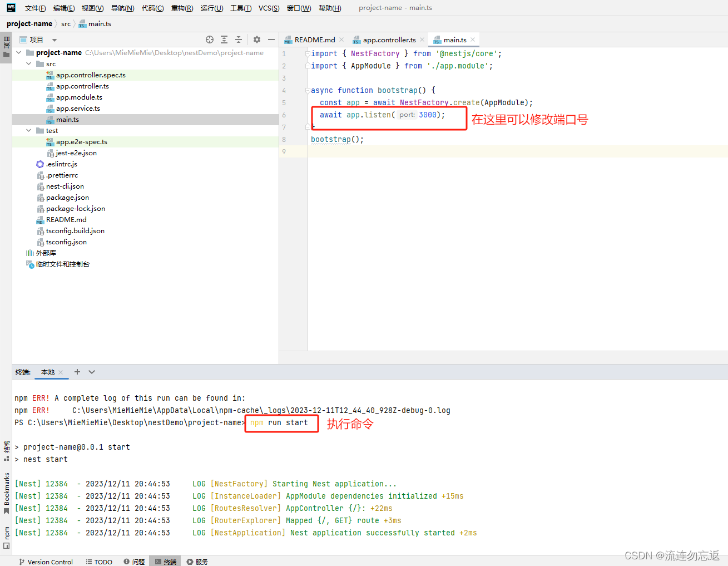Hide the Project tool window
The image size is (728, 566).
[271, 40]
